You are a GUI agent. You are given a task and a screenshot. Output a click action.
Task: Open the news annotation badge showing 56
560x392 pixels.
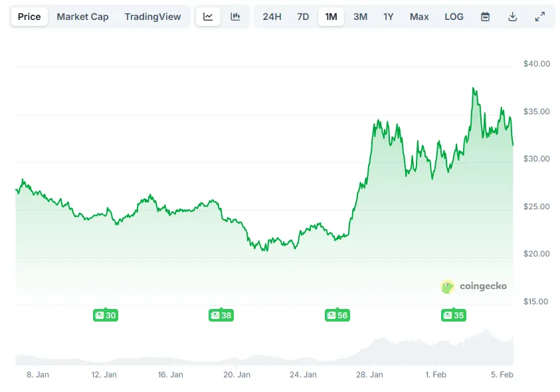point(337,316)
